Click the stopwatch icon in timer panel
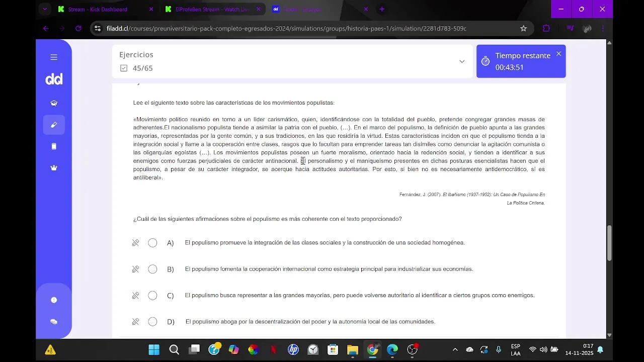The image size is (644, 362). (x=485, y=61)
